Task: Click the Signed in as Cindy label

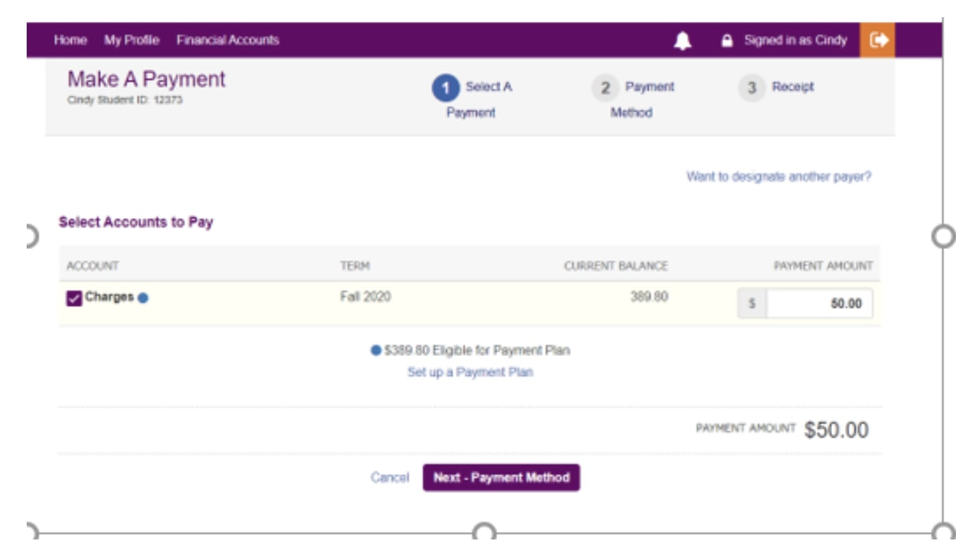Action: pos(795,40)
